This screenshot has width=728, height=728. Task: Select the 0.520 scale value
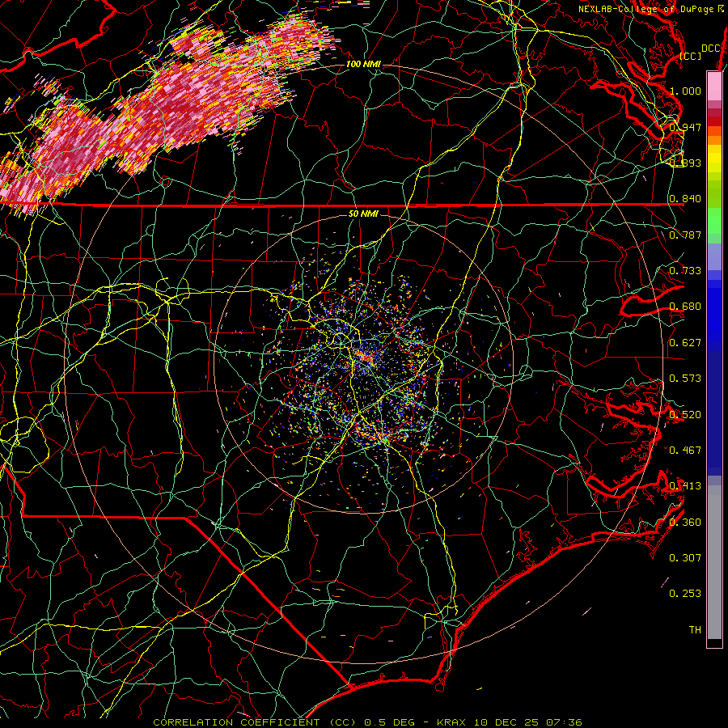click(x=685, y=415)
